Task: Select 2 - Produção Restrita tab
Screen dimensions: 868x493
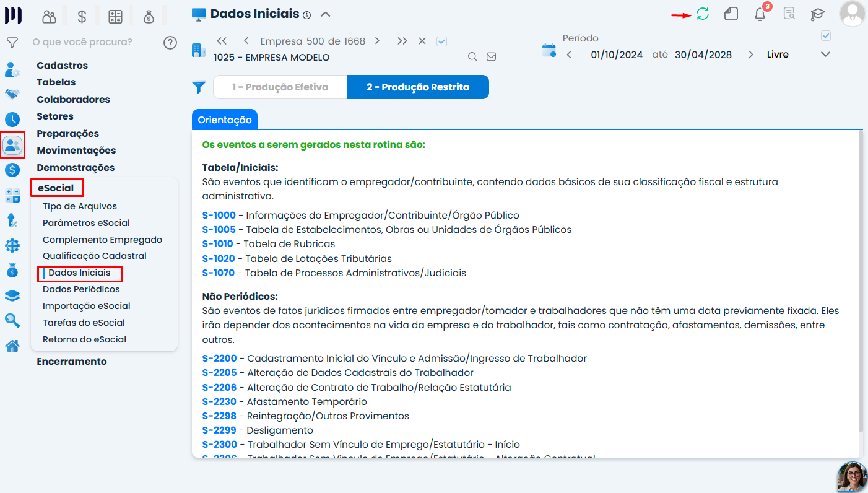Action: click(418, 87)
